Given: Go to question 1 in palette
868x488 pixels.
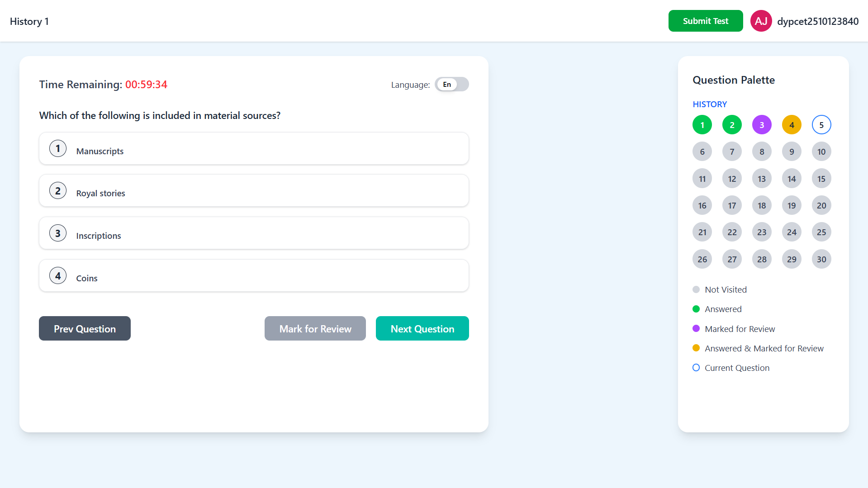Looking at the screenshot, I should (x=702, y=125).
